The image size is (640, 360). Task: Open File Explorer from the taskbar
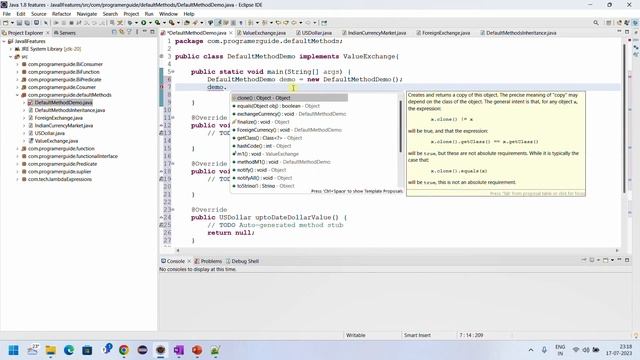(x=51, y=350)
